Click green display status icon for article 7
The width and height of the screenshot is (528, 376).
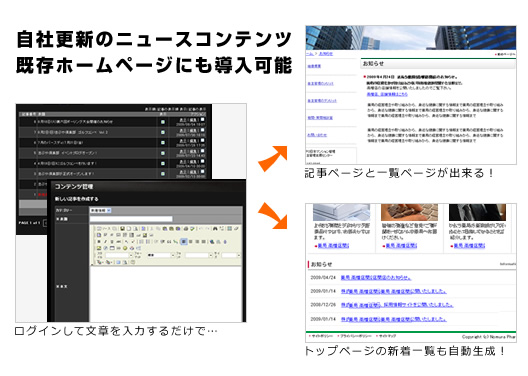tap(163, 132)
